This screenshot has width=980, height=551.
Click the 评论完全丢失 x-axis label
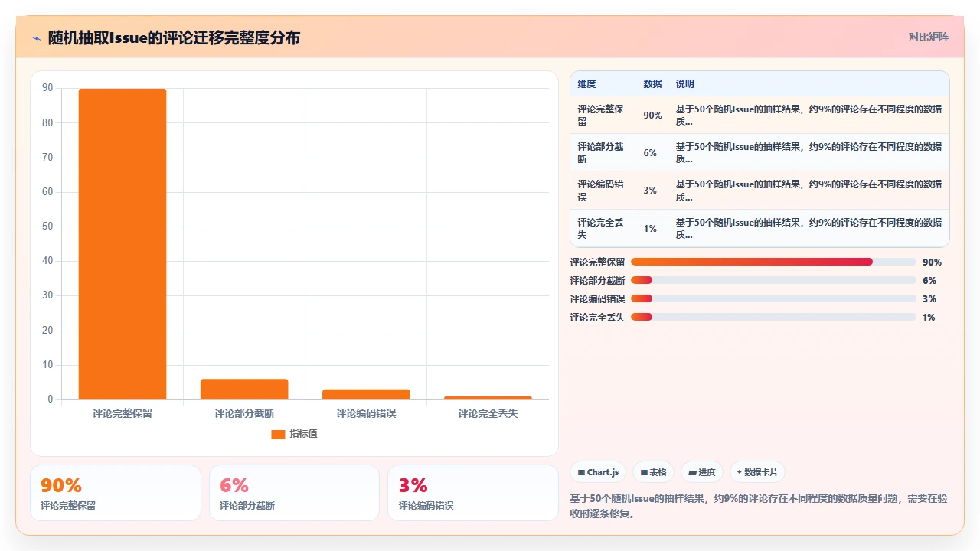(x=488, y=413)
